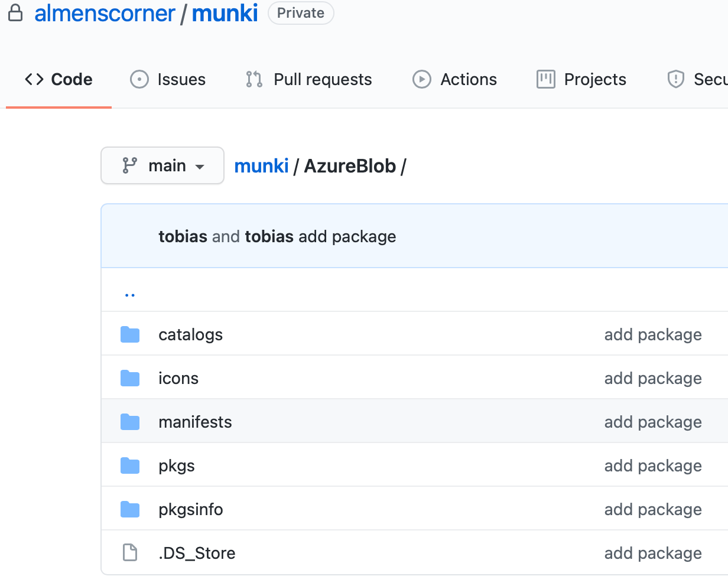The image size is (728, 586).
Task: Click the private repository lock icon
Action: [x=15, y=13]
